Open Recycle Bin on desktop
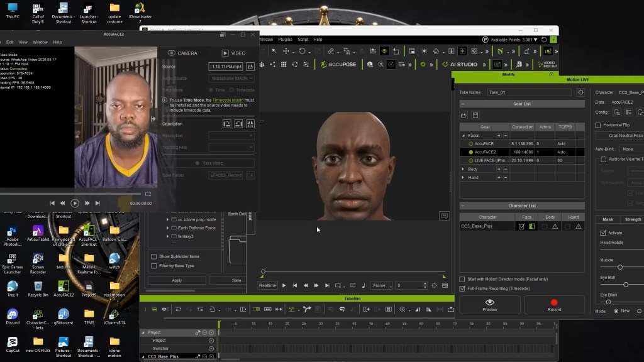 pyautogui.click(x=38, y=288)
